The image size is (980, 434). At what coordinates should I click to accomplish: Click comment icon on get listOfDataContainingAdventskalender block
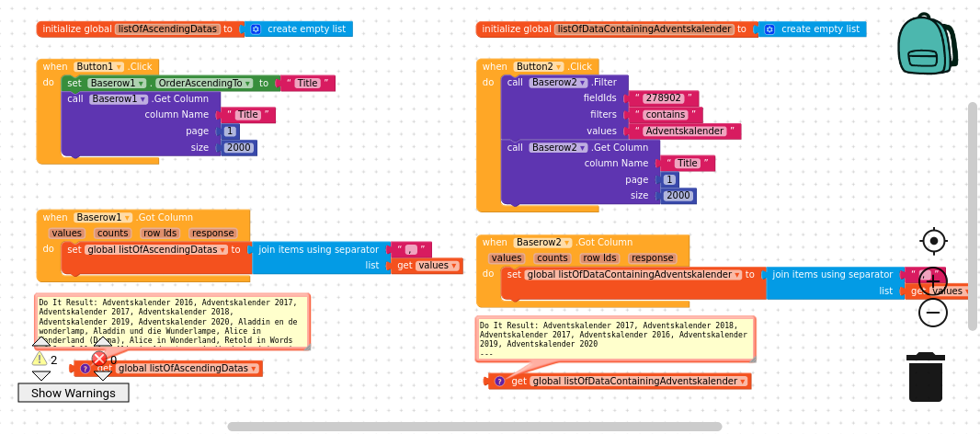(499, 381)
